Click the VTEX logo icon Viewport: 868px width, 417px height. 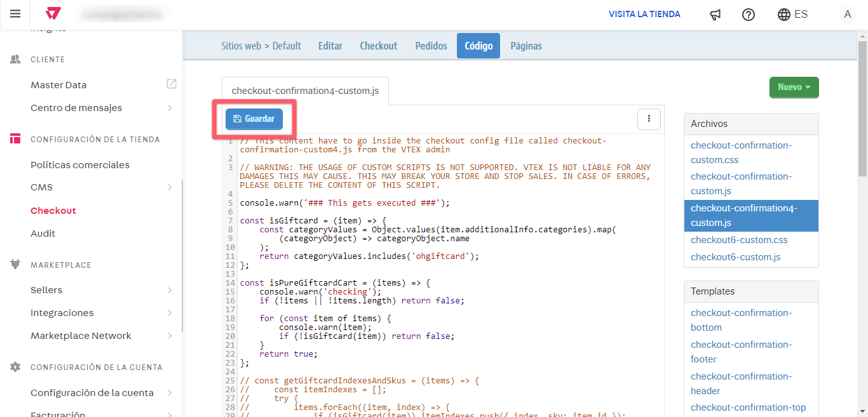[53, 14]
